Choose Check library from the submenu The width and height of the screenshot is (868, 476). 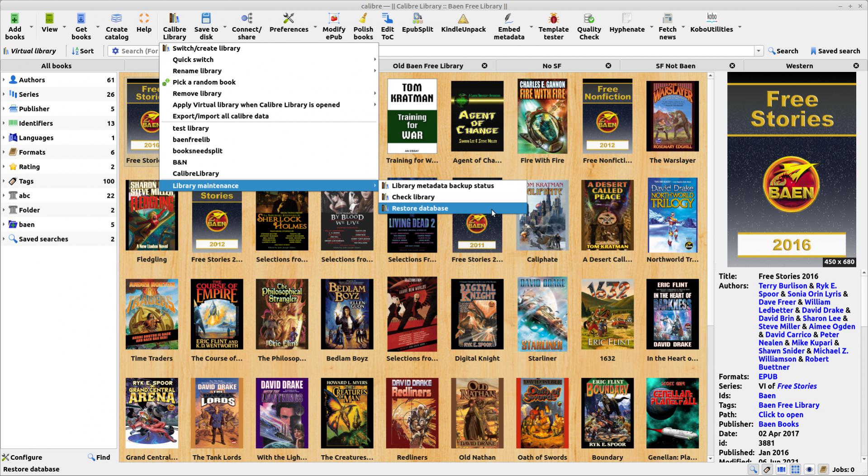pos(453,197)
